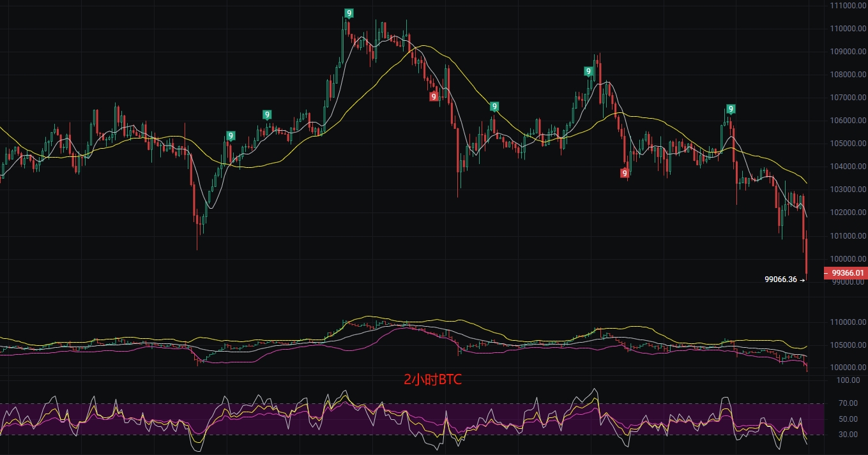Click the 104000.00 price axis label

pyautogui.click(x=848, y=167)
